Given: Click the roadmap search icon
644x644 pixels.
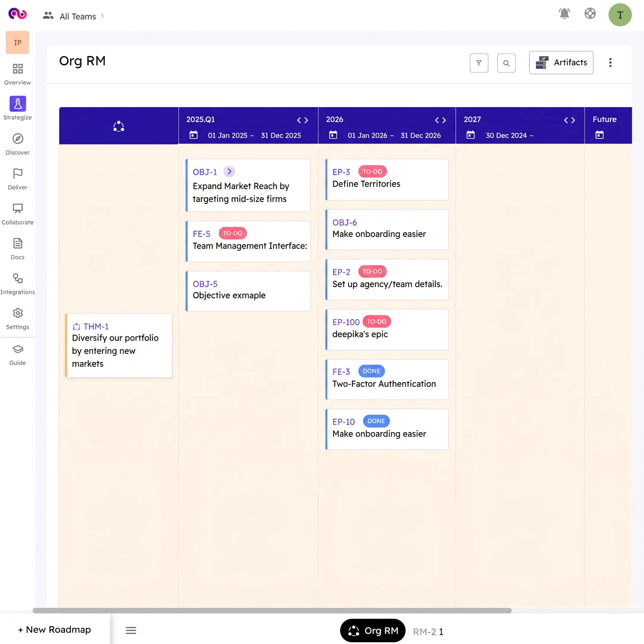Looking at the screenshot, I should (506, 63).
